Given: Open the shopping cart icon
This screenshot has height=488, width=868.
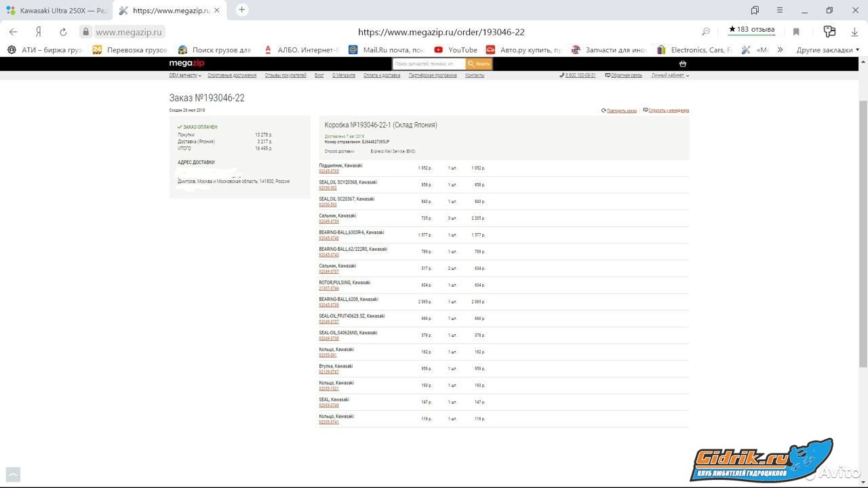Looking at the screenshot, I should [682, 64].
